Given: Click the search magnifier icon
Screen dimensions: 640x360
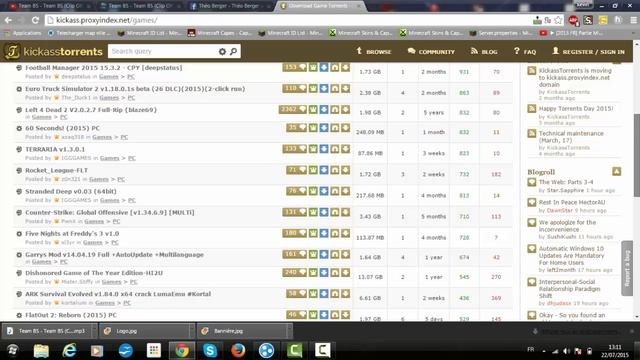Looking at the screenshot, I should pos(233,51).
